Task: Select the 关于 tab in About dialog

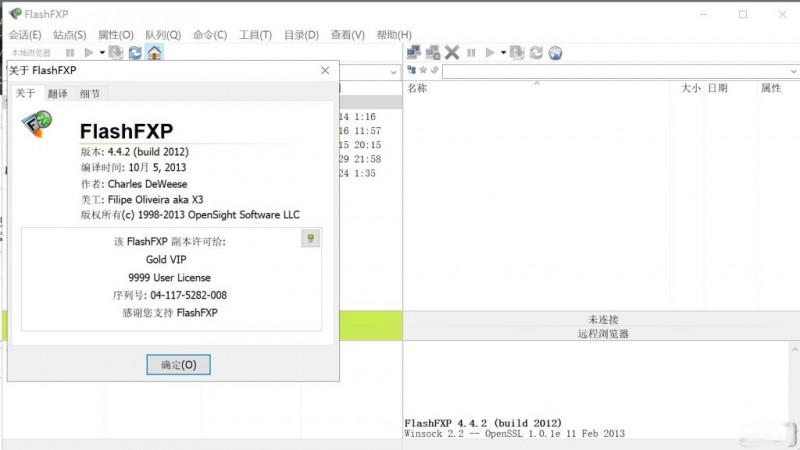Action: click(26, 93)
